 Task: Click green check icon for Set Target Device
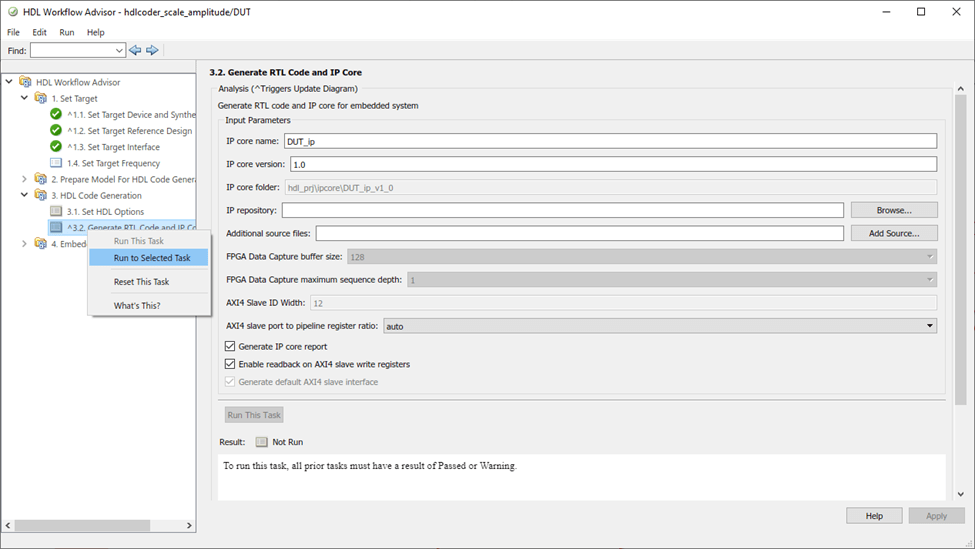(x=56, y=115)
